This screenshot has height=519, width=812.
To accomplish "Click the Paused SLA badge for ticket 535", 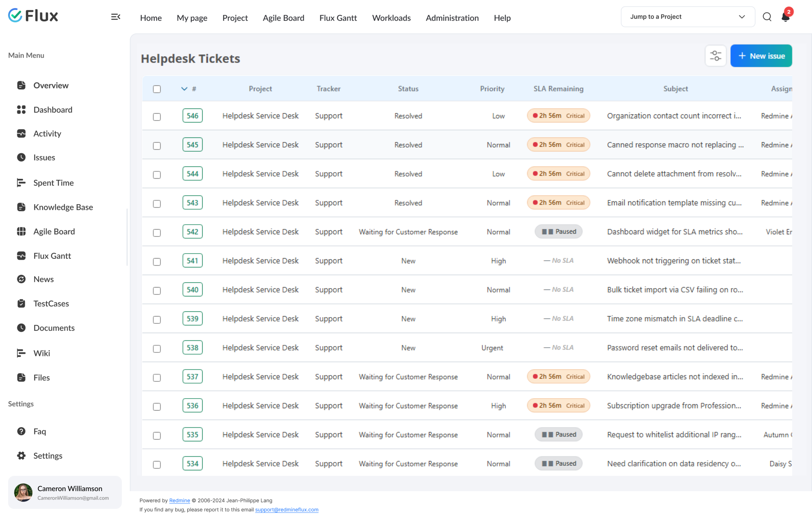I will (x=559, y=434).
